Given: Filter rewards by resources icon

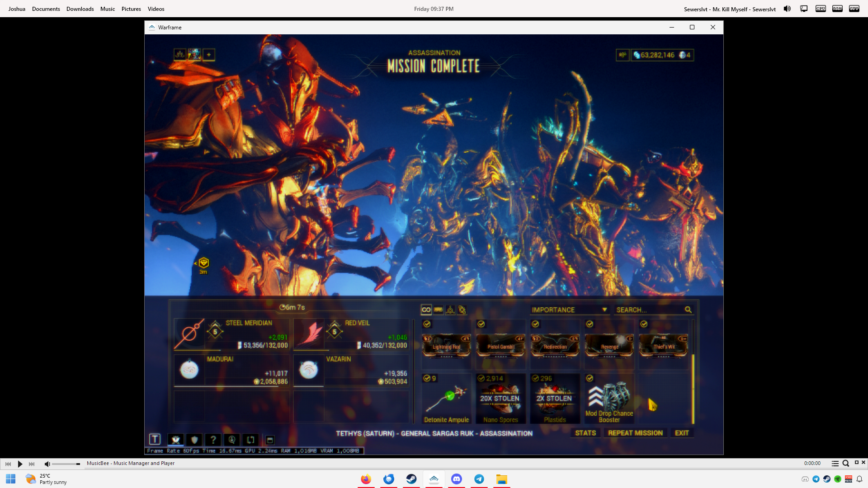Looking at the screenshot, I should (450, 310).
